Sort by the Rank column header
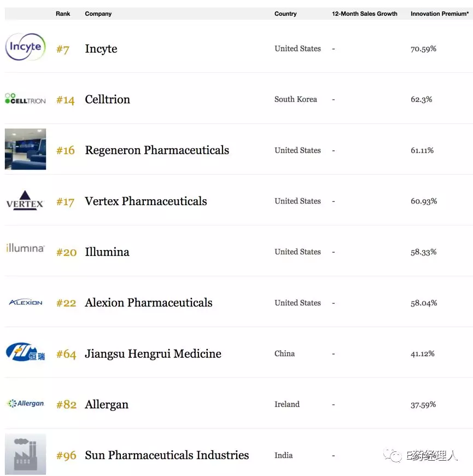473x476 pixels. click(x=63, y=14)
